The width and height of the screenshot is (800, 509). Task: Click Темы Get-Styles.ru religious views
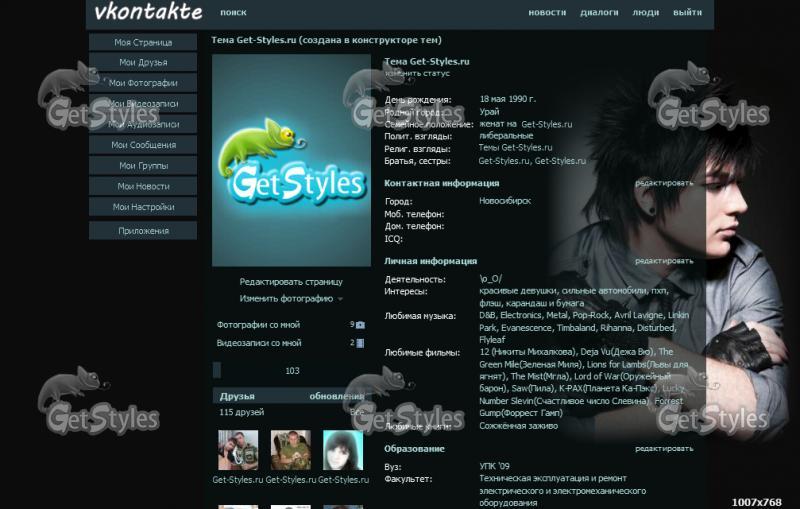point(515,147)
